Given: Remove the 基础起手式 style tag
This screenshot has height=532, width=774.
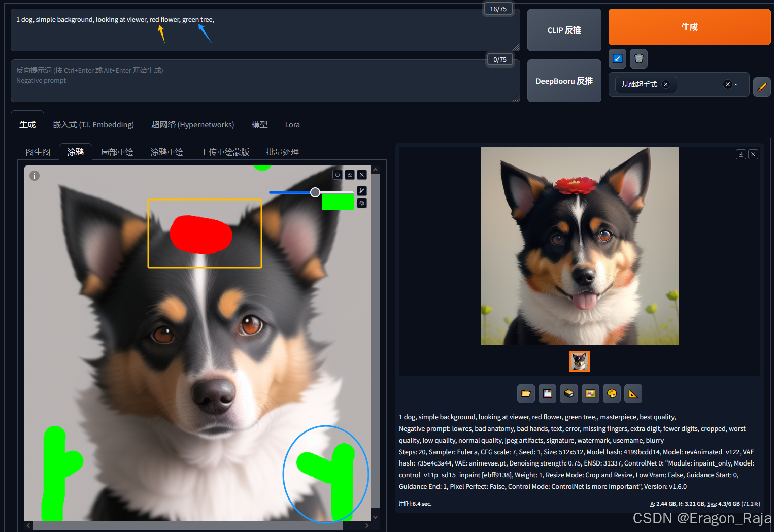Looking at the screenshot, I should (x=666, y=84).
